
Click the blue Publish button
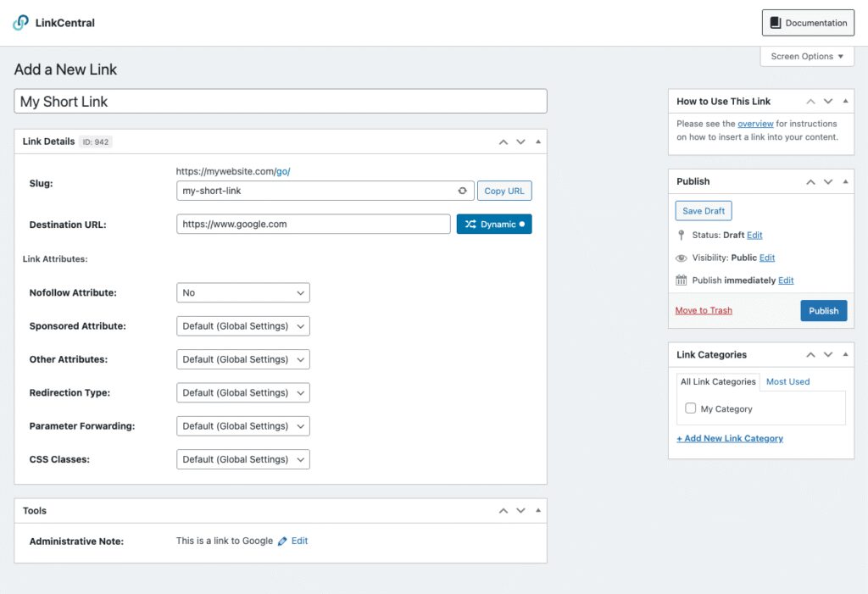tap(823, 311)
